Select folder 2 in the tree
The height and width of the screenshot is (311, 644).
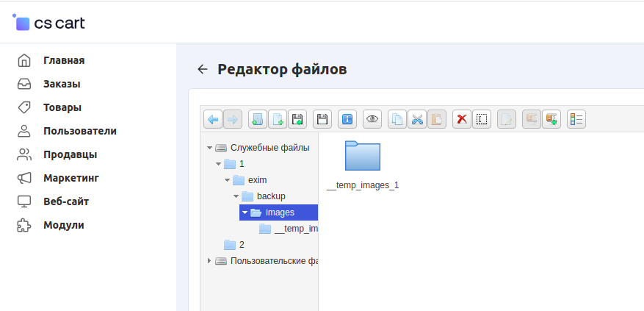click(242, 245)
